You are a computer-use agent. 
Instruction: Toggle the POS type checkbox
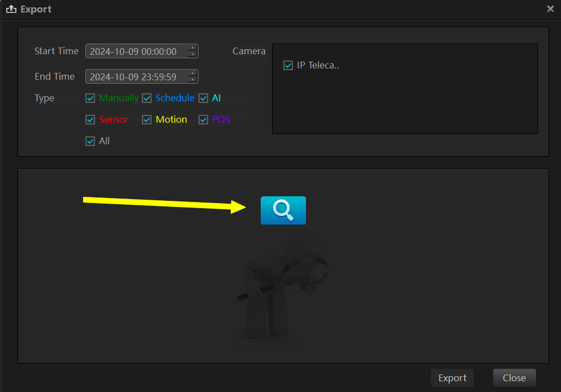203,119
